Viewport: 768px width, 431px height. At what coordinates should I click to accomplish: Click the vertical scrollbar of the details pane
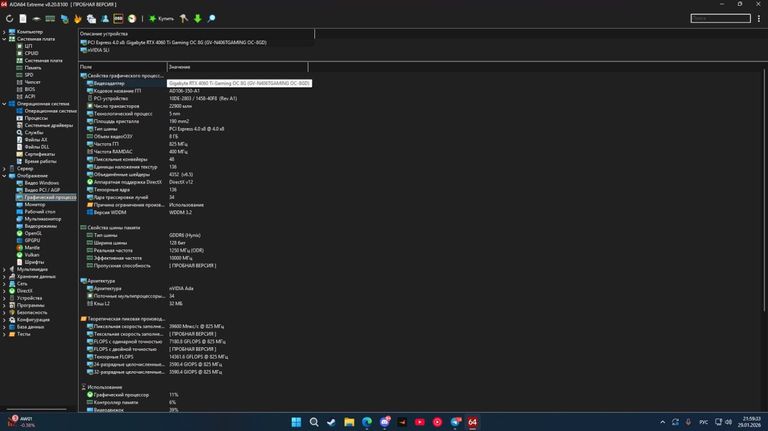(x=764, y=190)
